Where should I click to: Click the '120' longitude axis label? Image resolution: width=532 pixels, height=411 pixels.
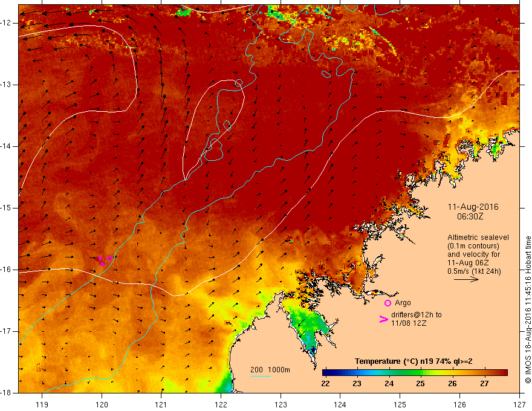pos(102,404)
